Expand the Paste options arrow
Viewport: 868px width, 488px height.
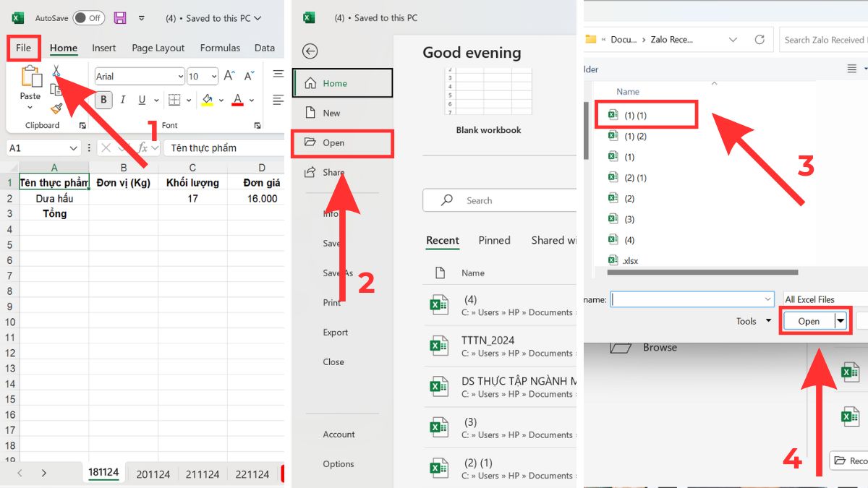pos(30,108)
